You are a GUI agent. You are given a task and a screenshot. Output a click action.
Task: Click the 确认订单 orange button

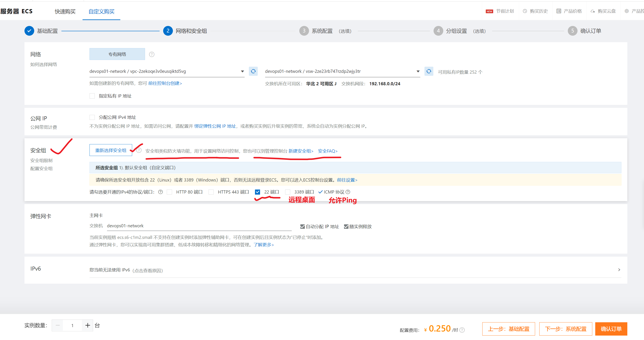611,329
